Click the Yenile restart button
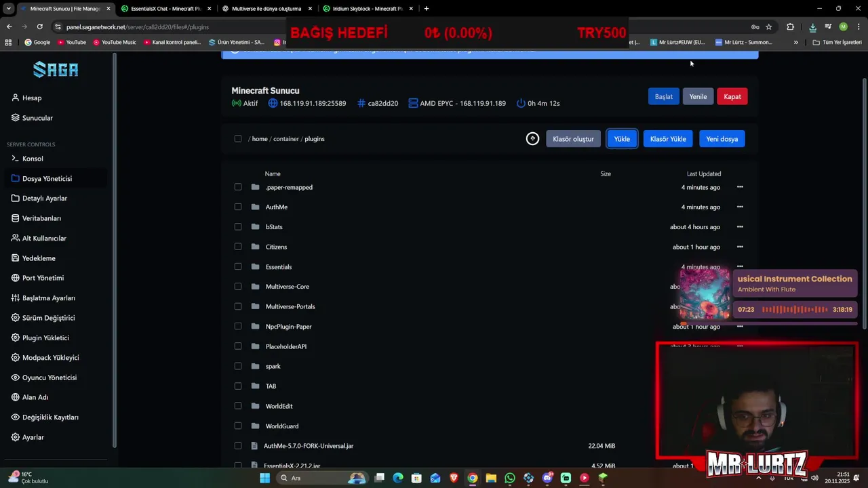This screenshot has width=868, height=488. pyautogui.click(x=698, y=96)
